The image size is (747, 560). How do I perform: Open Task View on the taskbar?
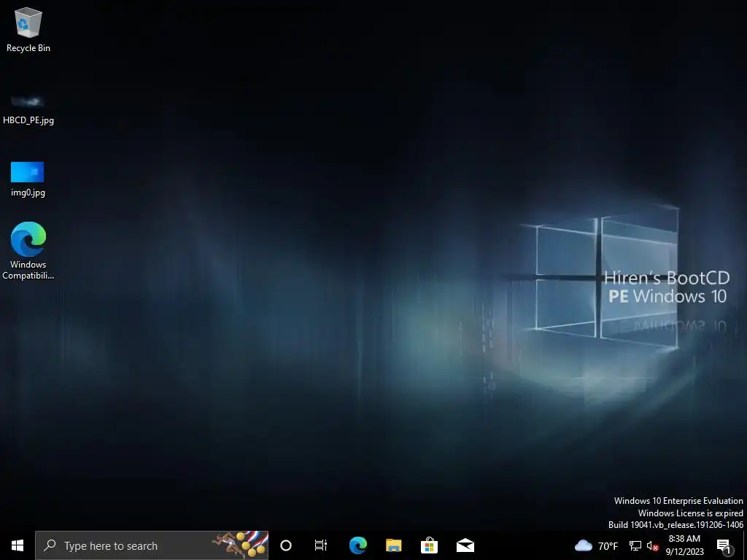tap(321, 545)
